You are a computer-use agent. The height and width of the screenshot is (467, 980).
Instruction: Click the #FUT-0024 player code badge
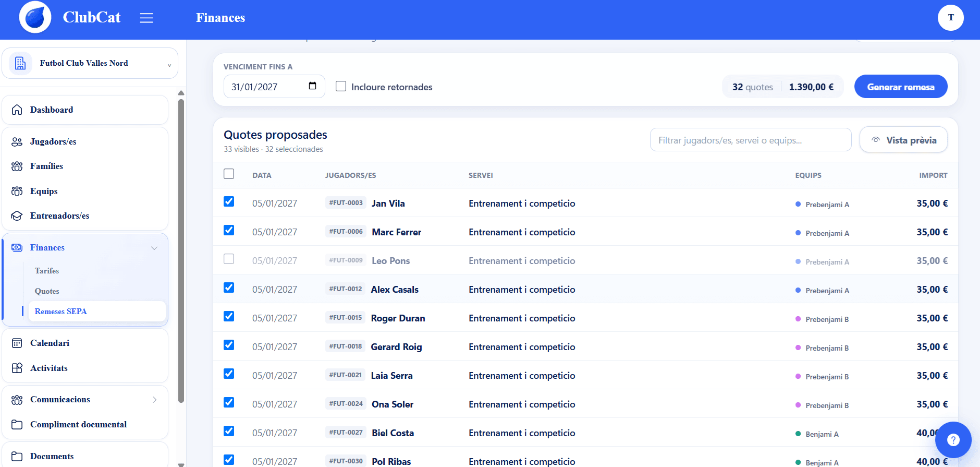click(x=346, y=404)
